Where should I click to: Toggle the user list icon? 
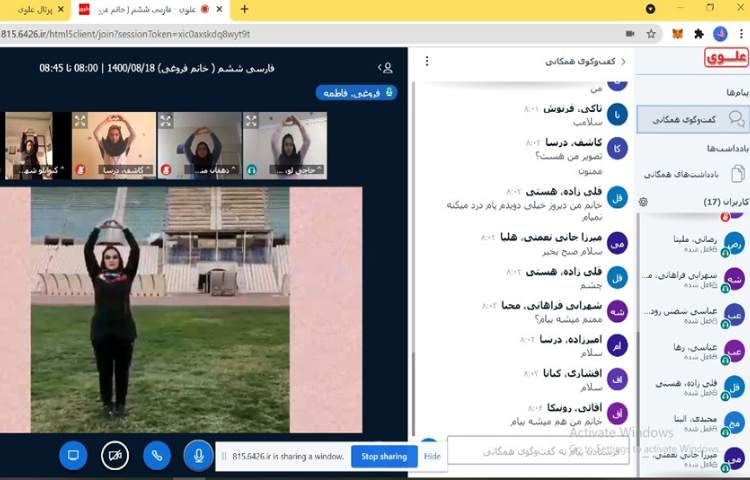pos(387,67)
